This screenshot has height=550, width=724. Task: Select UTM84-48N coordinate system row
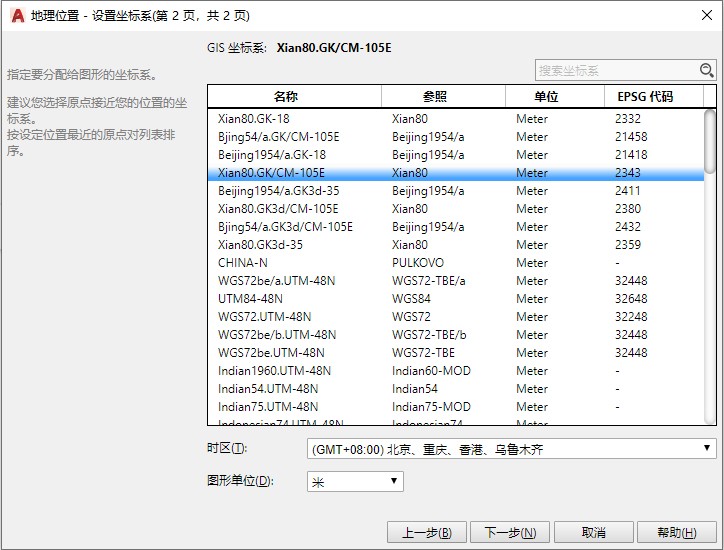[456, 299]
